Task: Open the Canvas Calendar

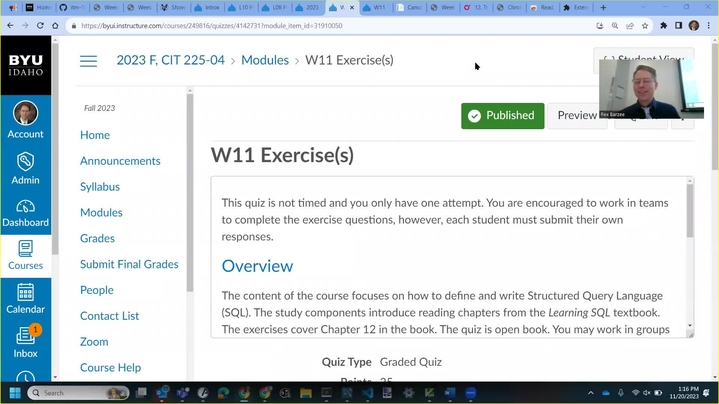Action: click(x=25, y=299)
